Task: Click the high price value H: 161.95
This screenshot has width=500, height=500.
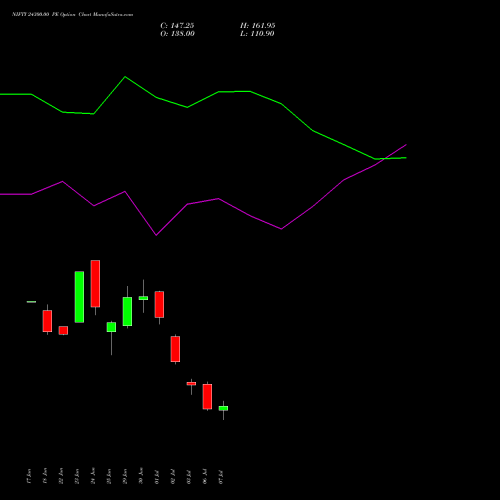Action: tap(257, 26)
